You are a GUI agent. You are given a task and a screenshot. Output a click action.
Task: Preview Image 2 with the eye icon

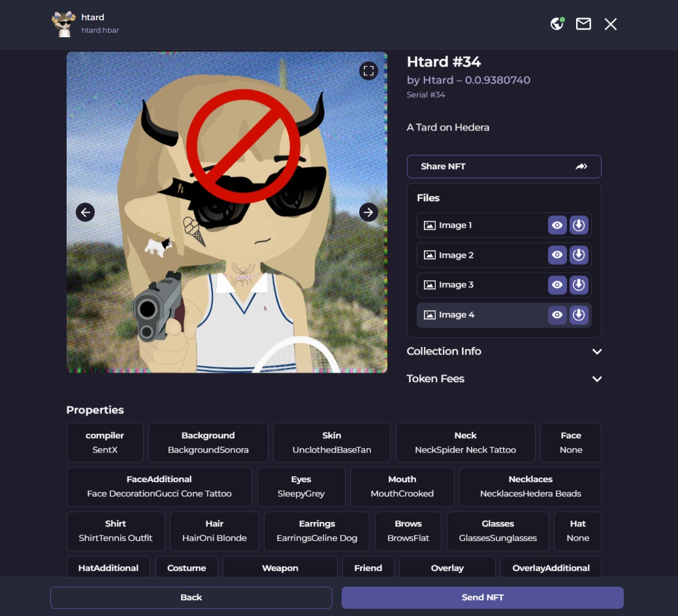[557, 255]
